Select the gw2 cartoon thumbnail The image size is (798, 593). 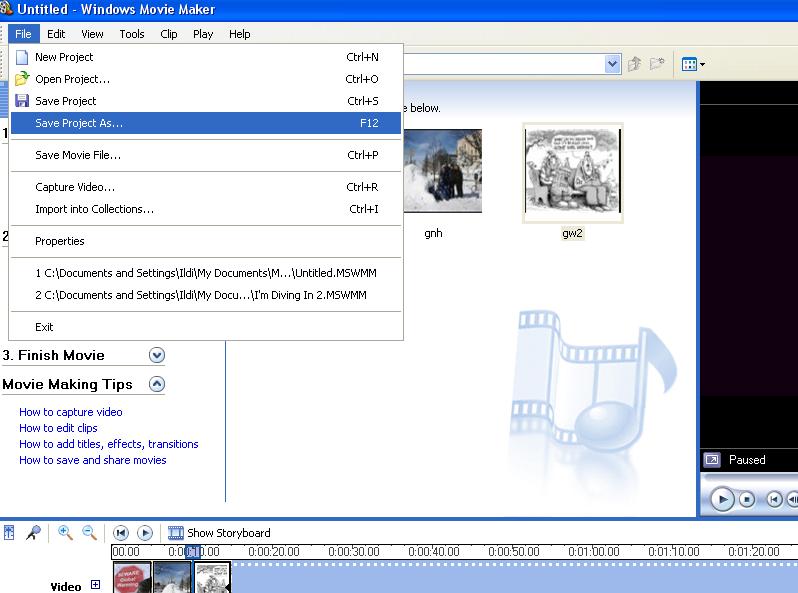click(x=573, y=173)
